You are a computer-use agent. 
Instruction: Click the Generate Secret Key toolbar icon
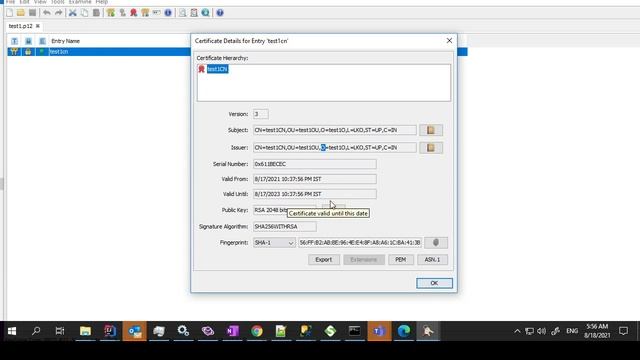click(x=122, y=13)
